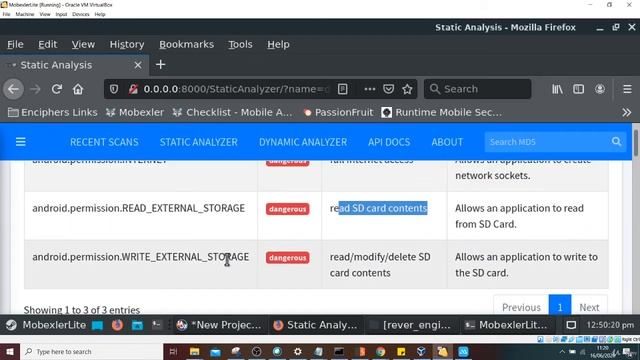Go to RECENT SCANS
Screen dimensions: 640x360
104,142
